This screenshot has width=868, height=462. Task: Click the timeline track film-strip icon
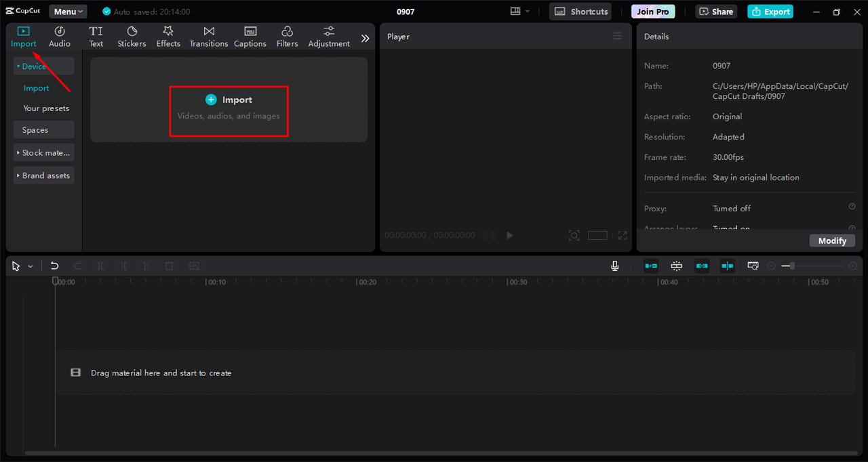(x=75, y=373)
